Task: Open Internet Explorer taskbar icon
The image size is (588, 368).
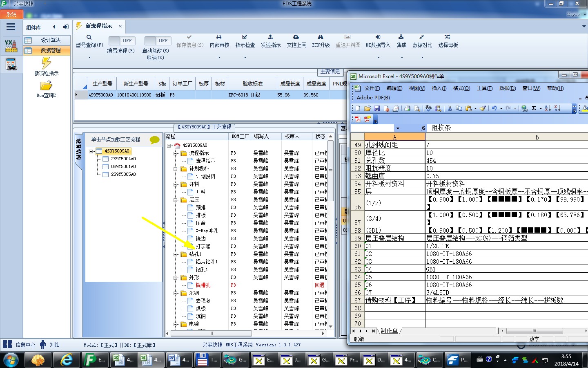Action: (x=66, y=360)
